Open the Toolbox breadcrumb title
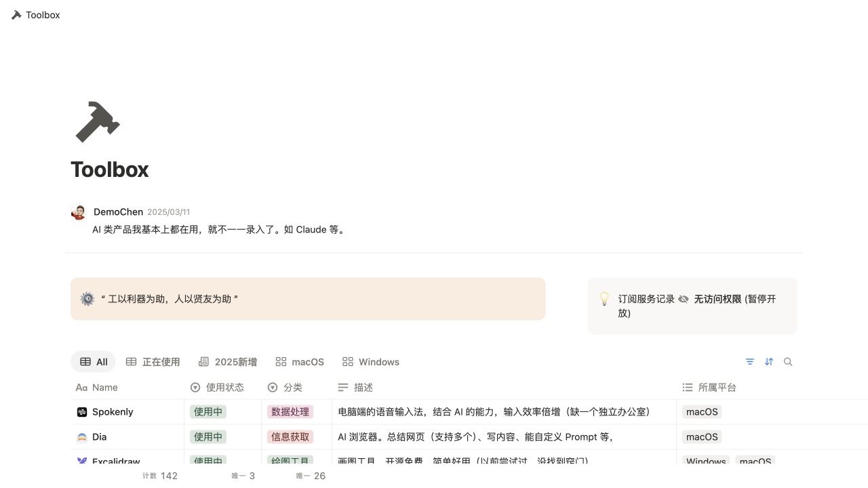This screenshot has width=868, height=488. (43, 15)
